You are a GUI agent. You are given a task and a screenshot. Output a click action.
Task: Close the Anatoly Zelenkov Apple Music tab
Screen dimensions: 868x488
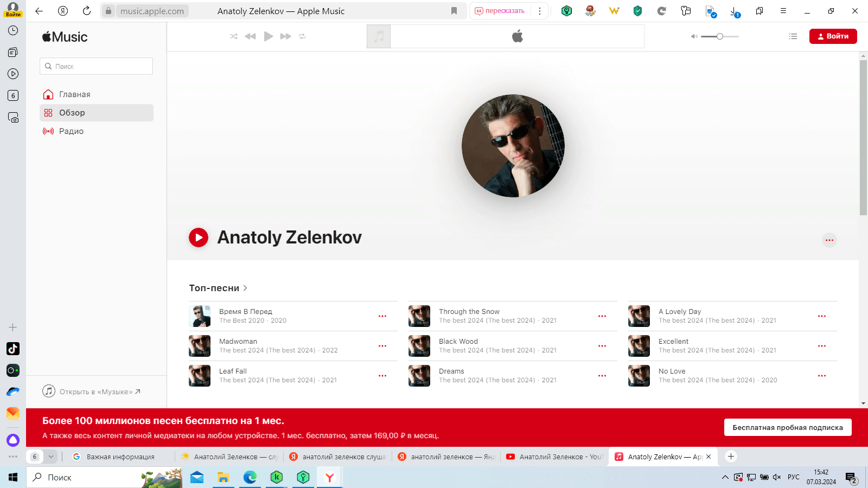709,457
